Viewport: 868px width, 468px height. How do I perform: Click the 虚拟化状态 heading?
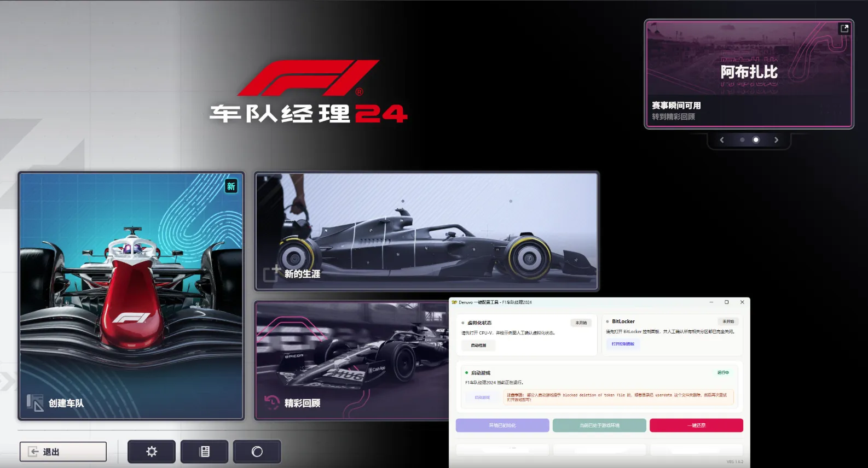[479, 323]
